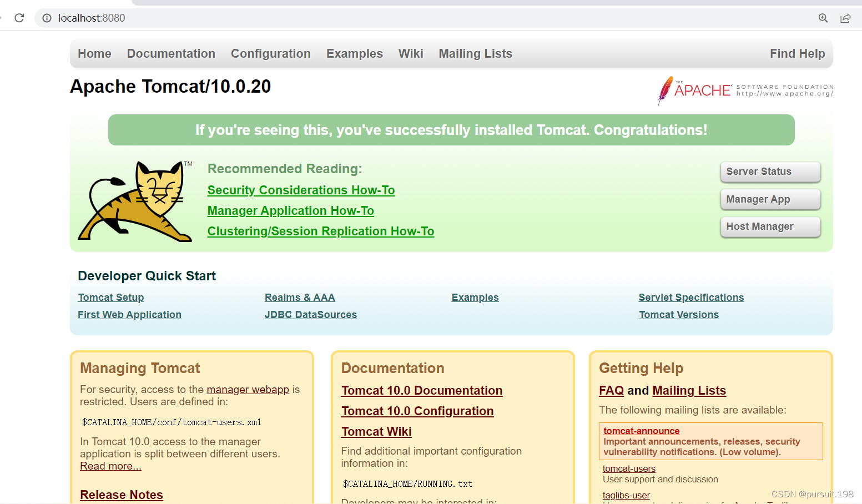Screen dimensions: 862x504
Task: Click the Developer Quick Start heading
Action: tap(147, 276)
